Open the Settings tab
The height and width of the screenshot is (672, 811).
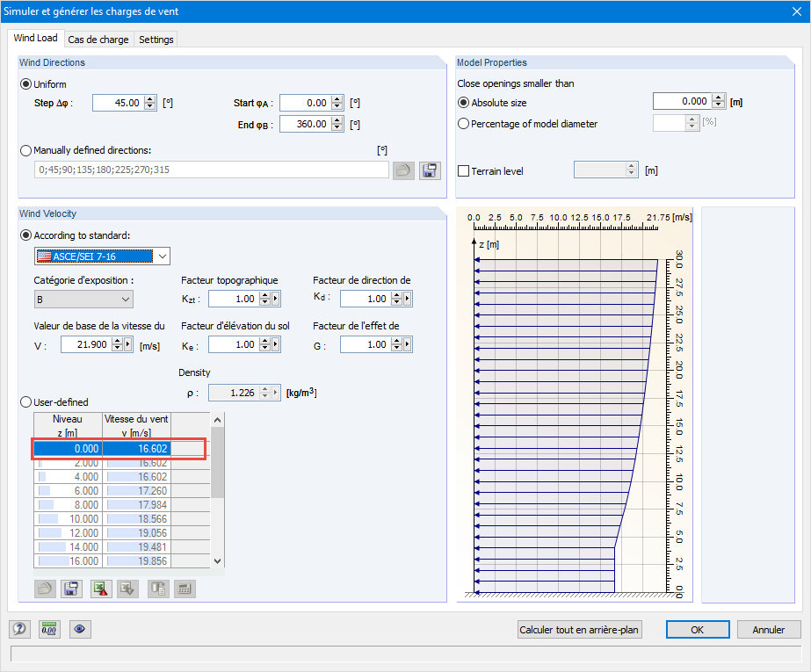click(x=155, y=39)
